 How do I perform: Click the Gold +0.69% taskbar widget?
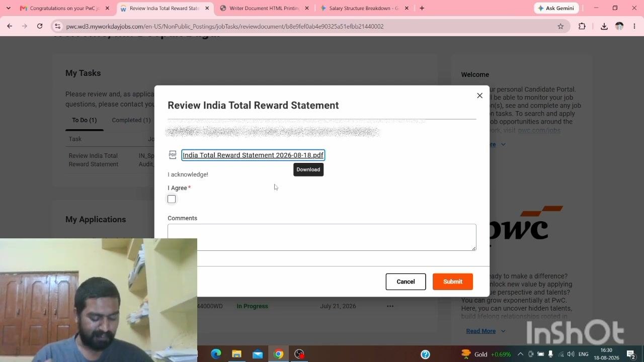coord(486,354)
